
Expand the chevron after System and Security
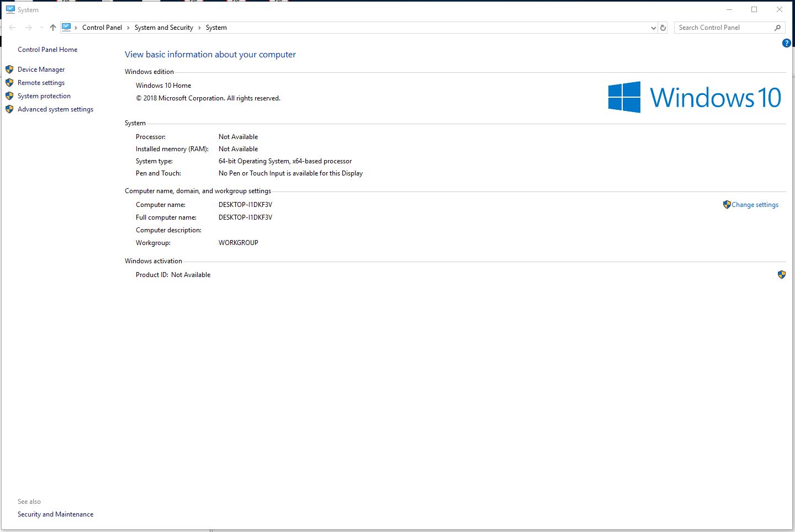199,28
